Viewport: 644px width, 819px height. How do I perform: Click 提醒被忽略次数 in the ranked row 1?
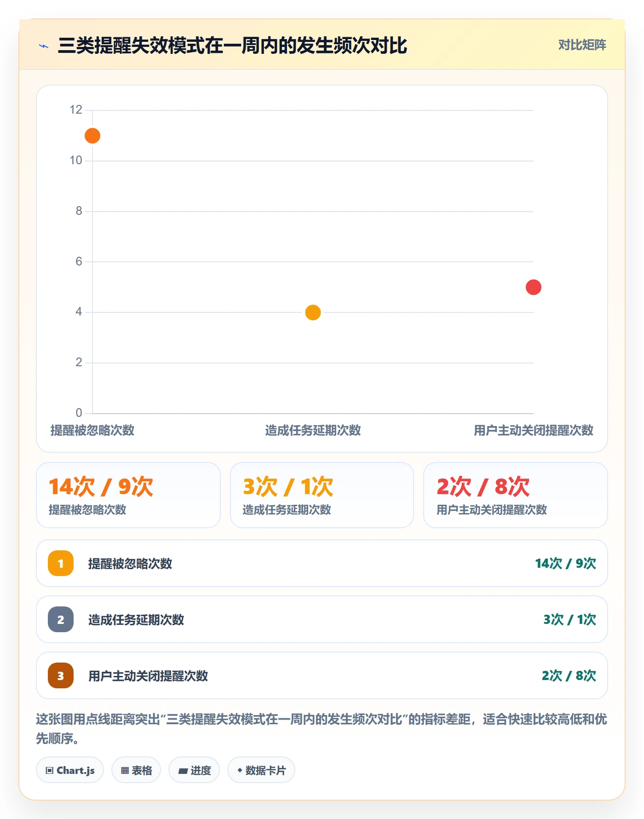(x=130, y=564)
